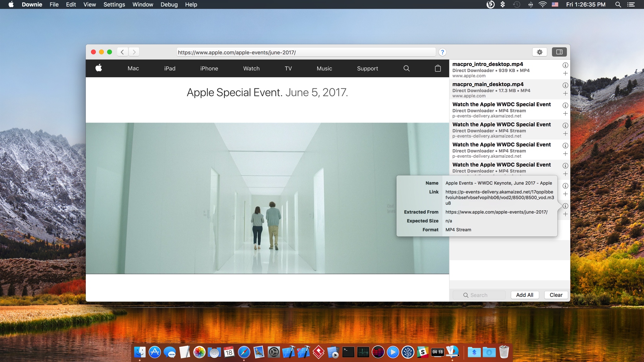Viewport: 644px width, 362px height.
Task: Open TV in Apple site navigation
Action: pos(288,69)
